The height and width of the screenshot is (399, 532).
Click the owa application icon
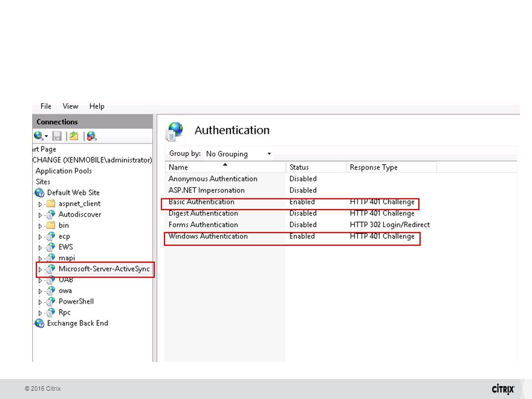[x=50, y=291]
